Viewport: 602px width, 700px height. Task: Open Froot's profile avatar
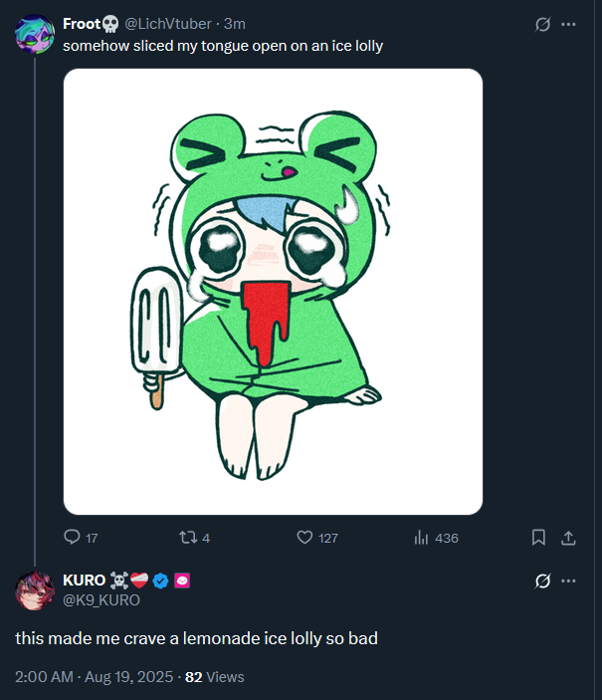point(34,35)
